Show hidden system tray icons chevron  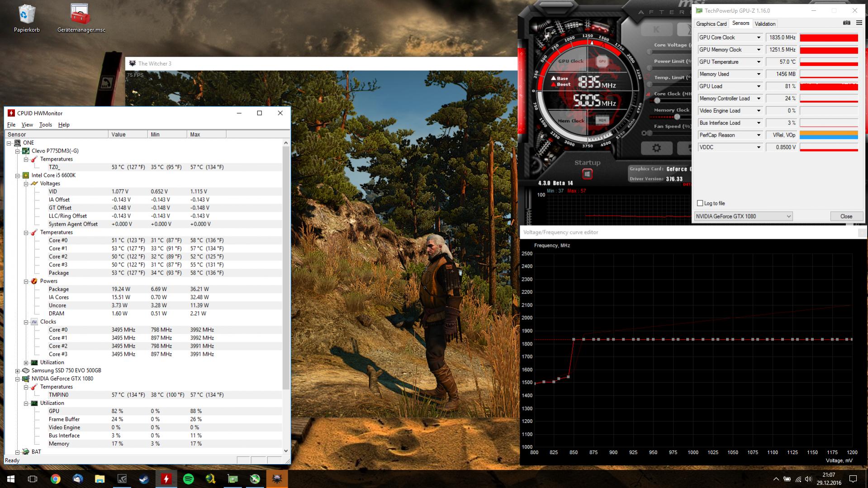[x=776, y=479]
